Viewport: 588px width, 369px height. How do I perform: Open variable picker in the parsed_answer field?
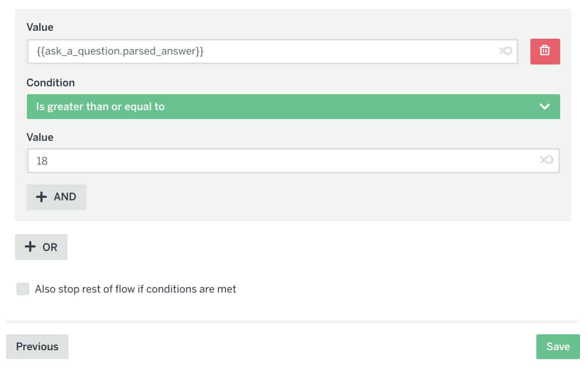point(506,51)
